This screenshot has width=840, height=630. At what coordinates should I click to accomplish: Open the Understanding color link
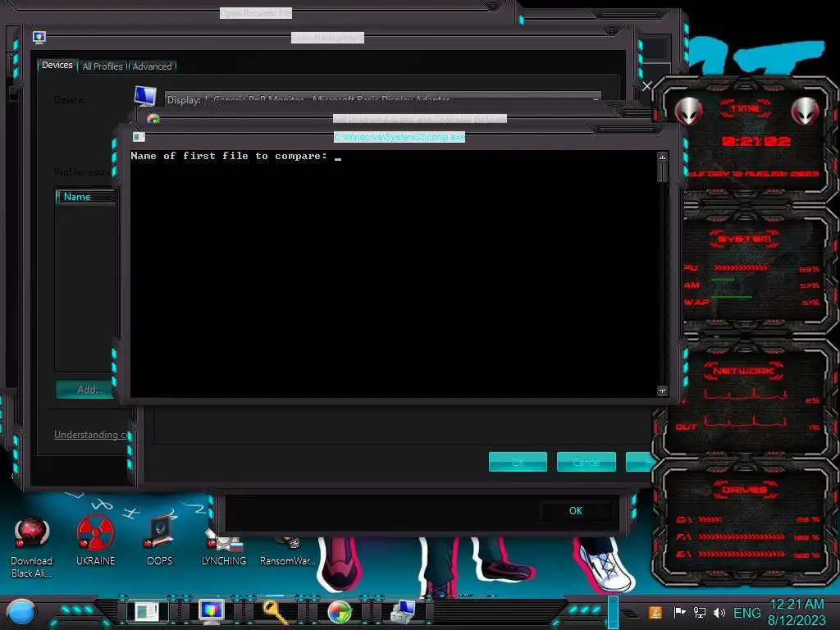[x=90, y=435]
